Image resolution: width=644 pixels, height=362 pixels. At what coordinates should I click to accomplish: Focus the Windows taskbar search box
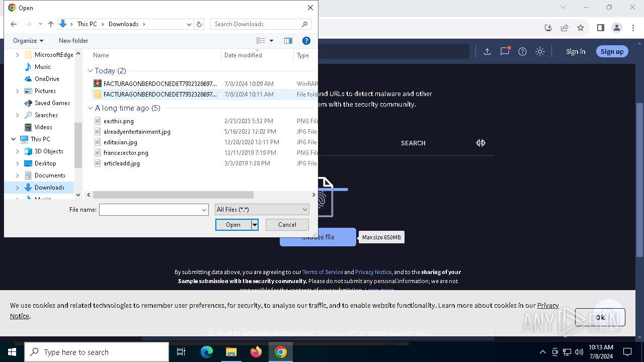(97, 352)
